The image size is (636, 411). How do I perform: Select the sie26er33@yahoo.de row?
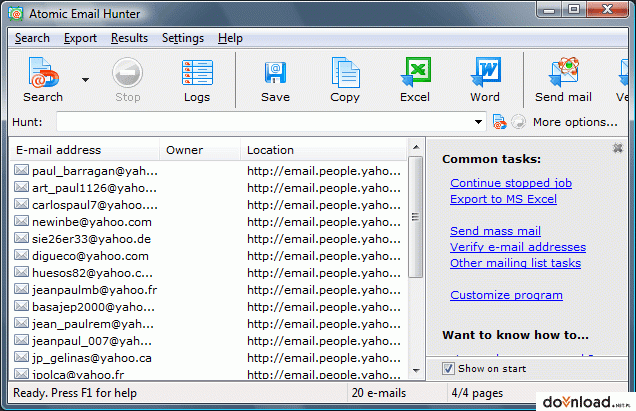click(208, 239)
